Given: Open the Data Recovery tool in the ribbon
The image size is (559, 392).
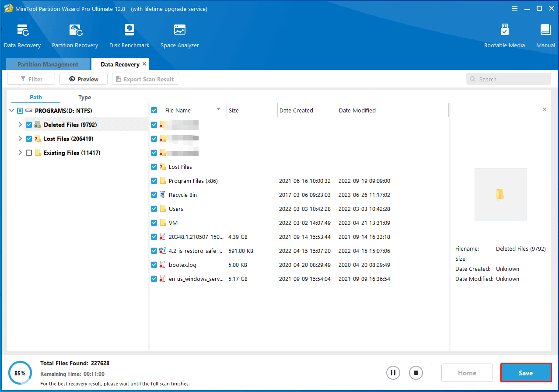Looking at the screenshot, I should [x=22, y=36].
